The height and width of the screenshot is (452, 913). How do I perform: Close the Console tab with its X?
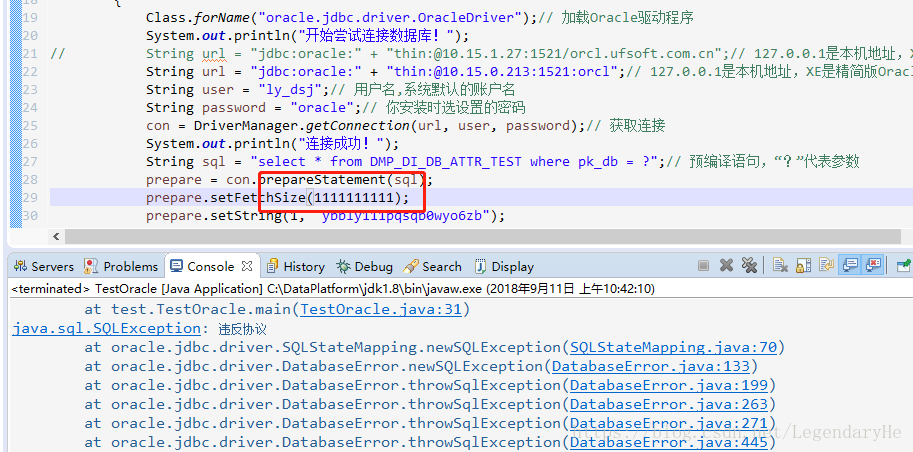247,266
